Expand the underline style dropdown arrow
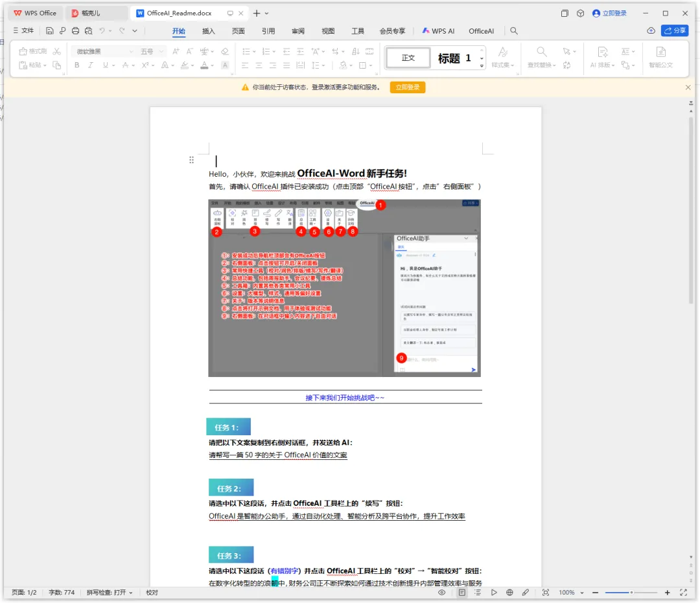This screenshot has width=700, height=603. tap(114, 65)
